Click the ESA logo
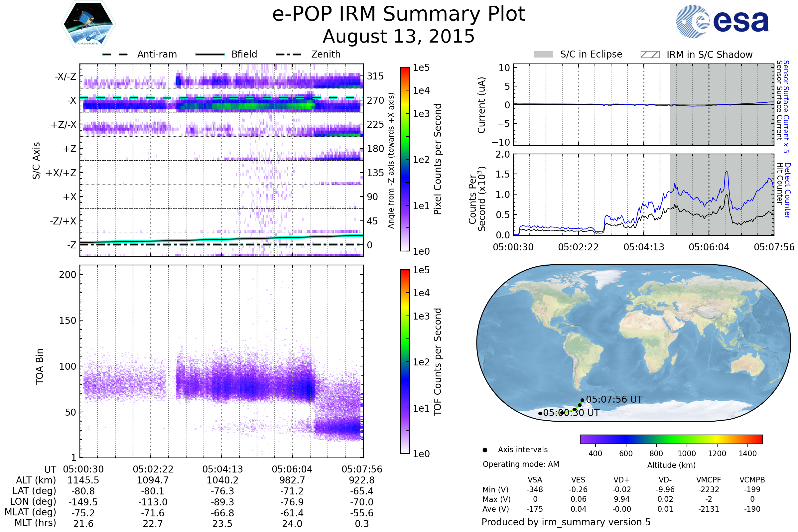Screen dimensions: 798x532 722,21
